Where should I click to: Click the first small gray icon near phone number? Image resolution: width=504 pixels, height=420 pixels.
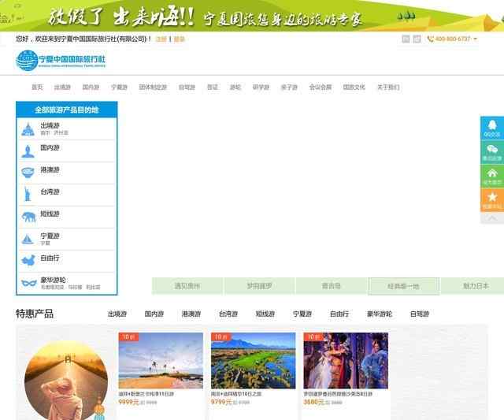point(406,39)
